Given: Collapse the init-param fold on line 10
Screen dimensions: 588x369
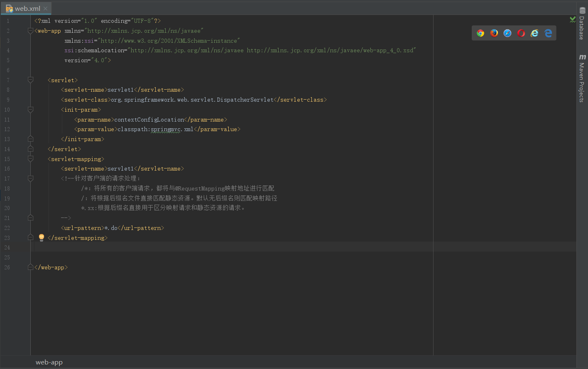Looking at the screenshot, I should click(30, 110).
